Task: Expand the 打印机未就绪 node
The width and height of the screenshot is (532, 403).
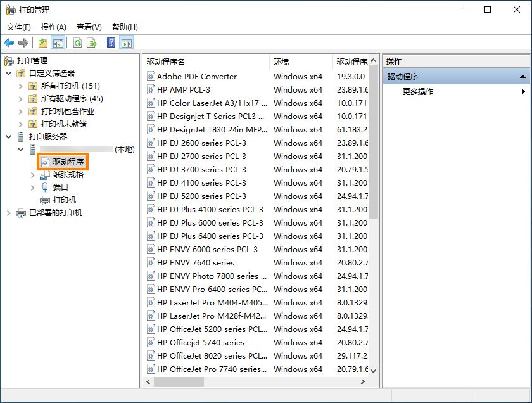Action: tap(21, 124)
